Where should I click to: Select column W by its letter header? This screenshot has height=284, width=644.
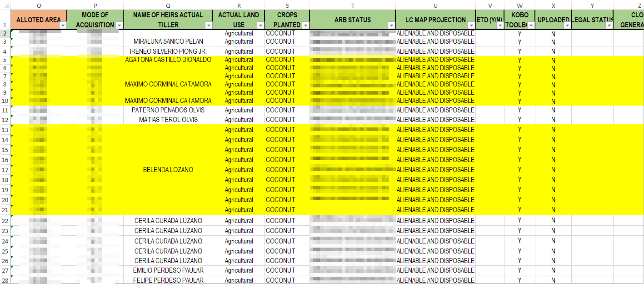(x=519, y=5)
